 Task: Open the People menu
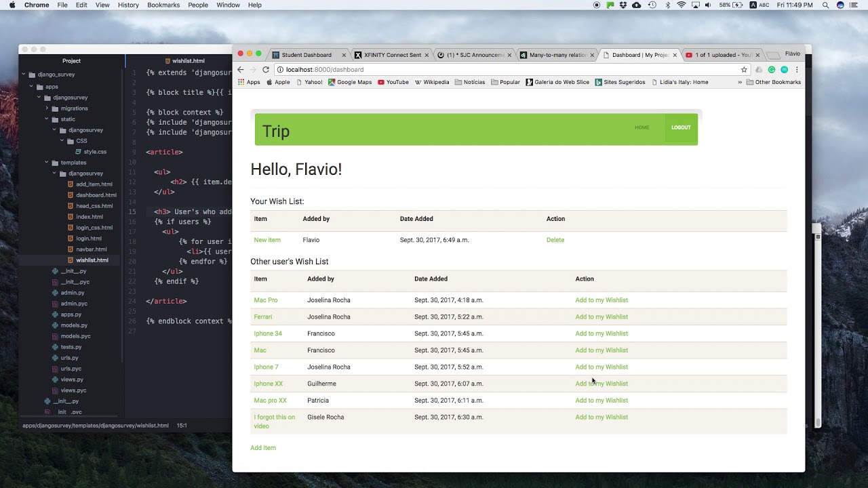pos(198,5)
